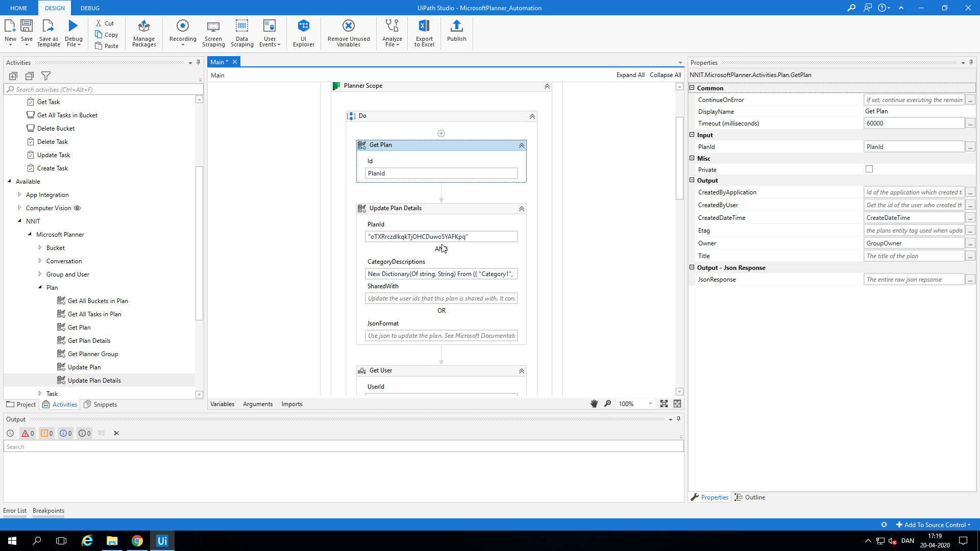980x551 pixels.
Task: Click the Search activities field
Action: click(x=104, y=89)
